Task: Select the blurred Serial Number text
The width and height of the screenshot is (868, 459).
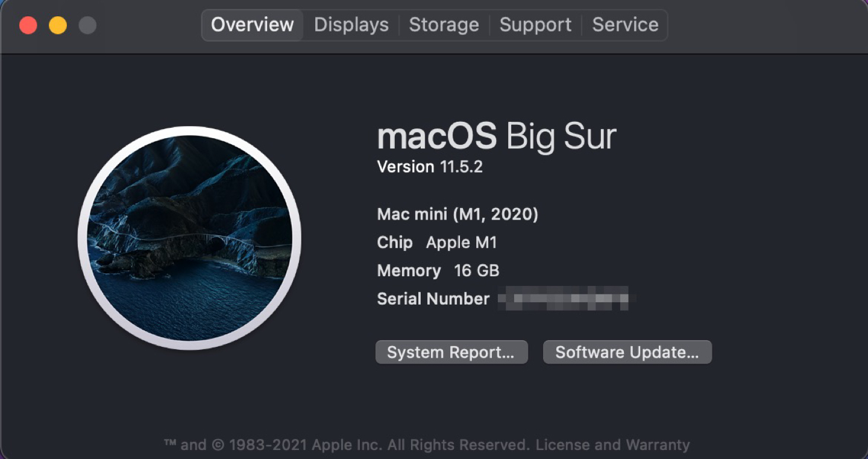Action: pyautogui.click(x=567, y=299)
